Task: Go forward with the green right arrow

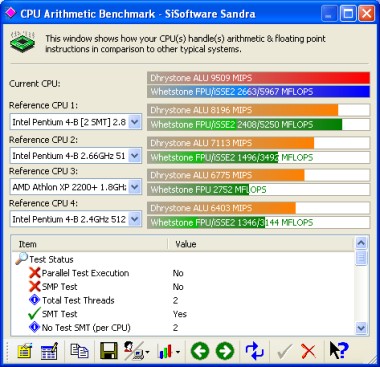Action: tap(225, 351)
